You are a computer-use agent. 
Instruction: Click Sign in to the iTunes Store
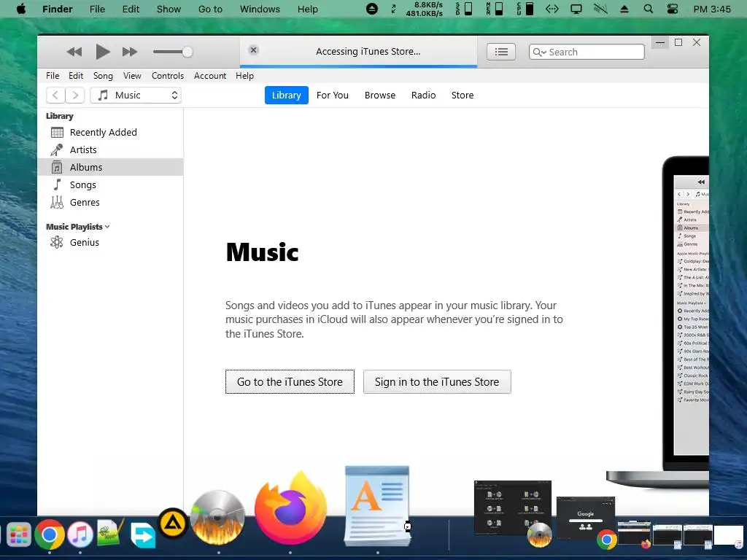point(437,382)
